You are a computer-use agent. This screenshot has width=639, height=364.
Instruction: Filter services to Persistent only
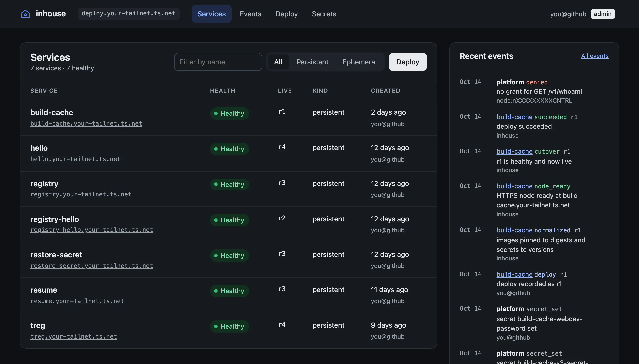tap(312, 62)
